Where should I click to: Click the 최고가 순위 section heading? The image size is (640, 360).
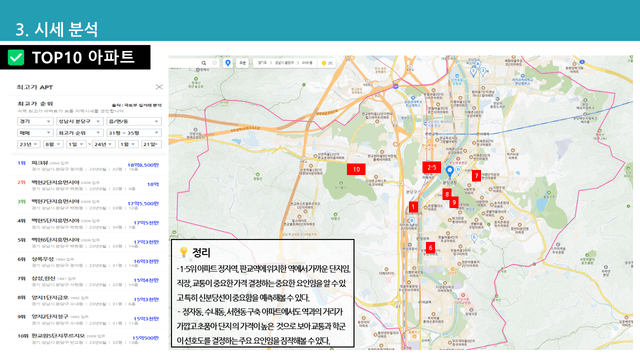(x=35, y=104)
